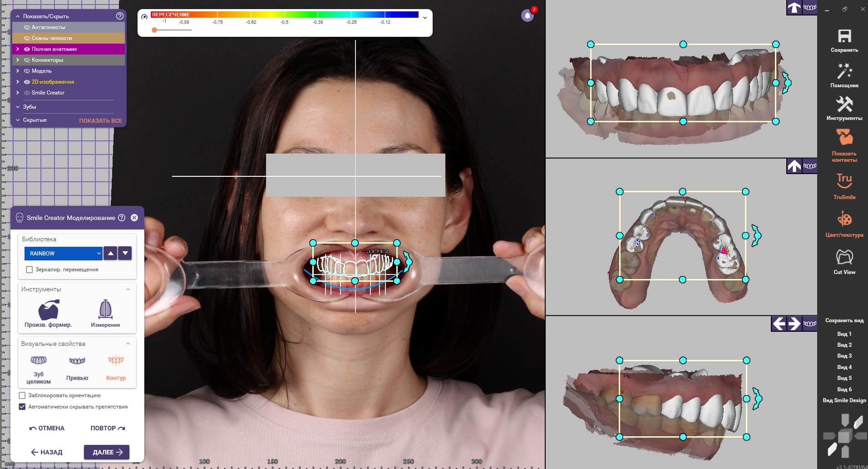Toggle visibility of Полная анатомия layer
This screenshot has width=868, height=469.
click(27, 49)
